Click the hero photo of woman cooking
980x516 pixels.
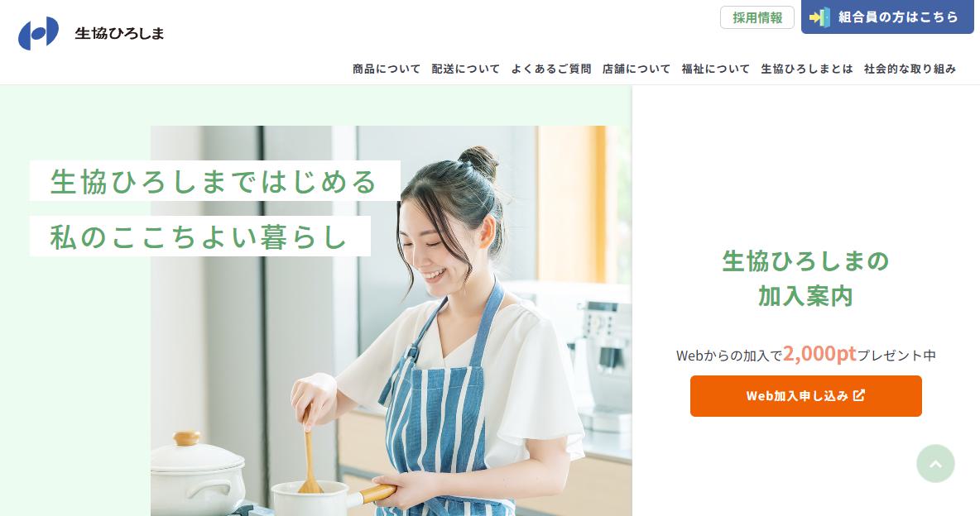click(x=392, y=321)
